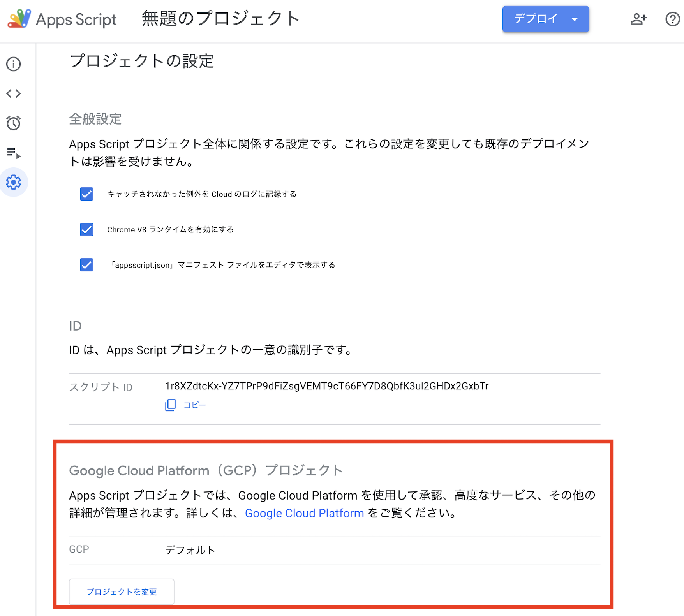Viewport: 684px width, 616px height.
Task: Click the 'Chrome V8 ランタイムを有効にする' label text
Action: [x=170, y=229]
